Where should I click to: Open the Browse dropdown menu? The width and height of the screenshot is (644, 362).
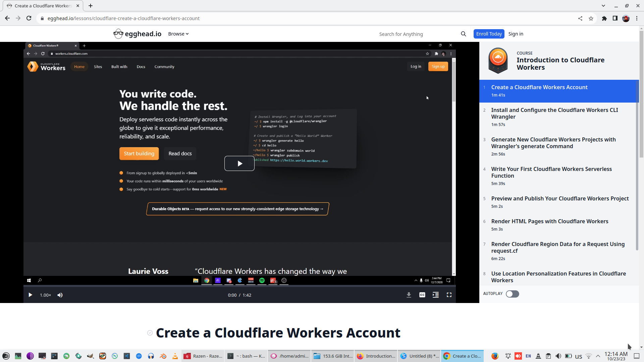[x=178, y=34]
